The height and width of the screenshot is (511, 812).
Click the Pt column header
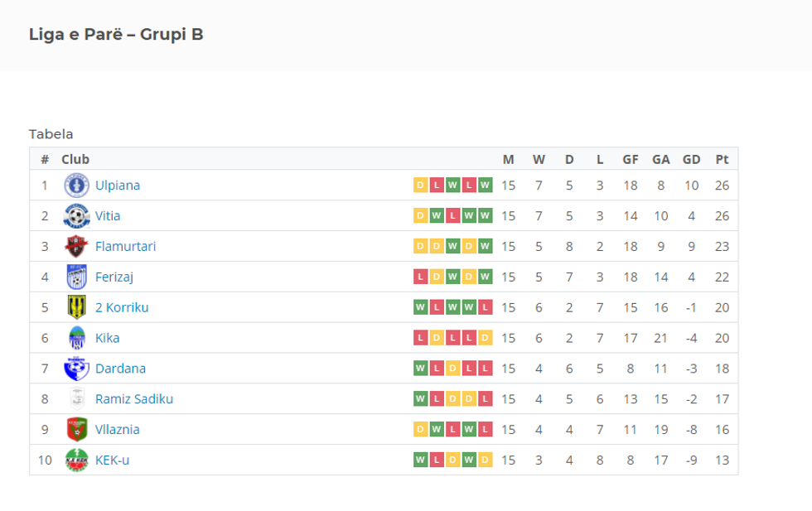pos(722,159)
